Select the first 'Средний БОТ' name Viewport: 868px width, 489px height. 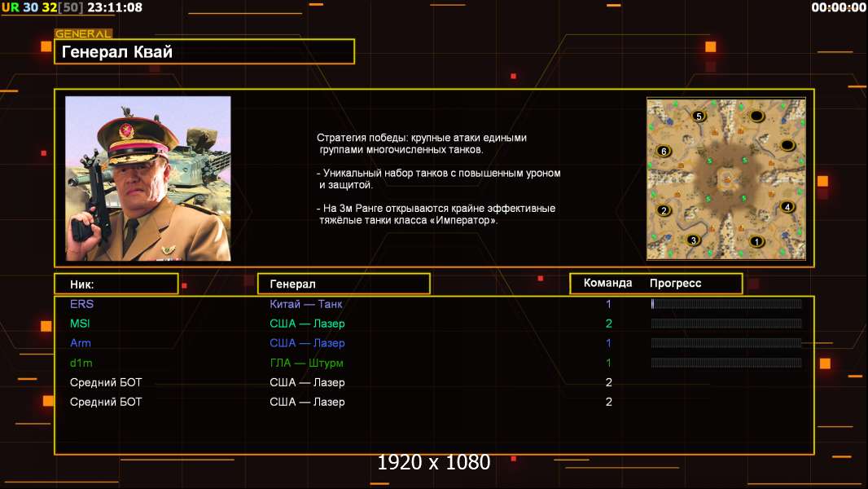[x=106, y=383]
